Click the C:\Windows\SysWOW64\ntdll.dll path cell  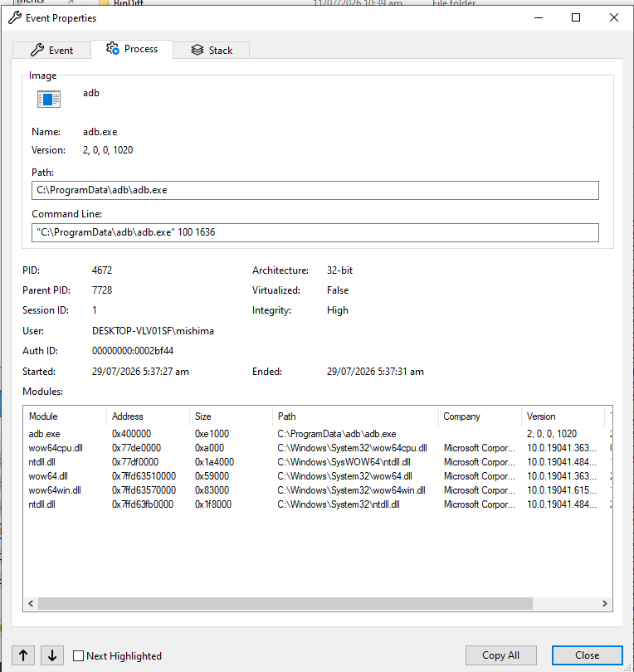point(344,462)
